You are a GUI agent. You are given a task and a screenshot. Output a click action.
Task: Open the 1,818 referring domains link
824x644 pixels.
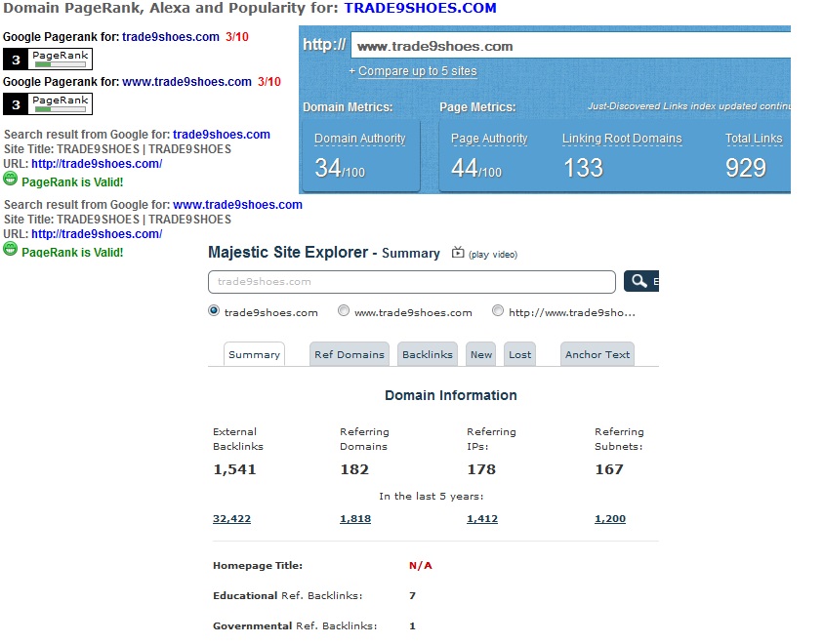(355, 518)
